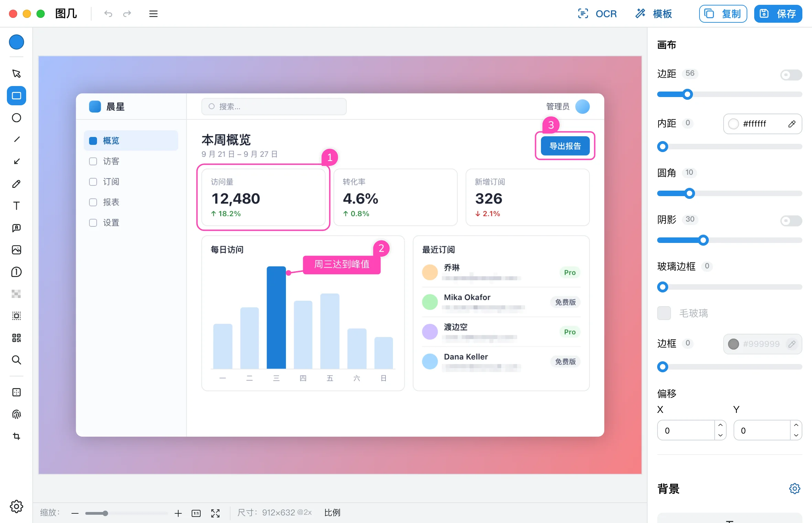
Task: Redo the last action
Action: point(127,14)
